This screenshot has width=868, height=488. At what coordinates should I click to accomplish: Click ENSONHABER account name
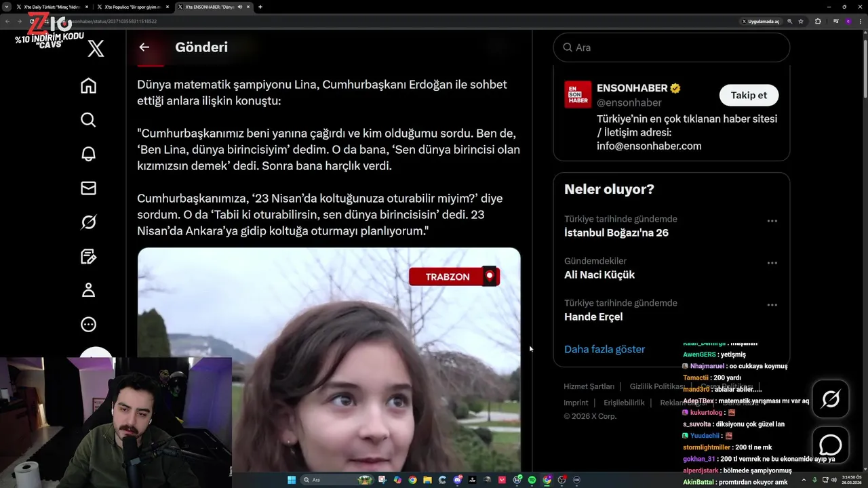point(632,88)
